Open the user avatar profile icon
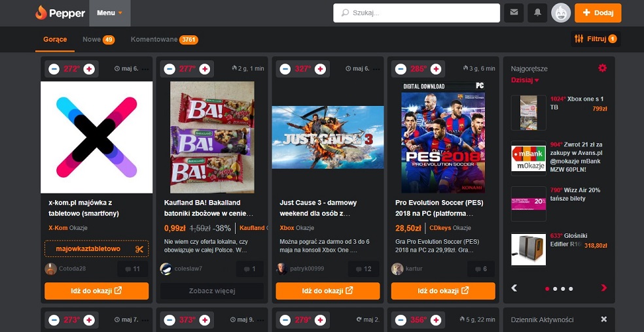This screenshot has width=644, height=332. [561, 12]
